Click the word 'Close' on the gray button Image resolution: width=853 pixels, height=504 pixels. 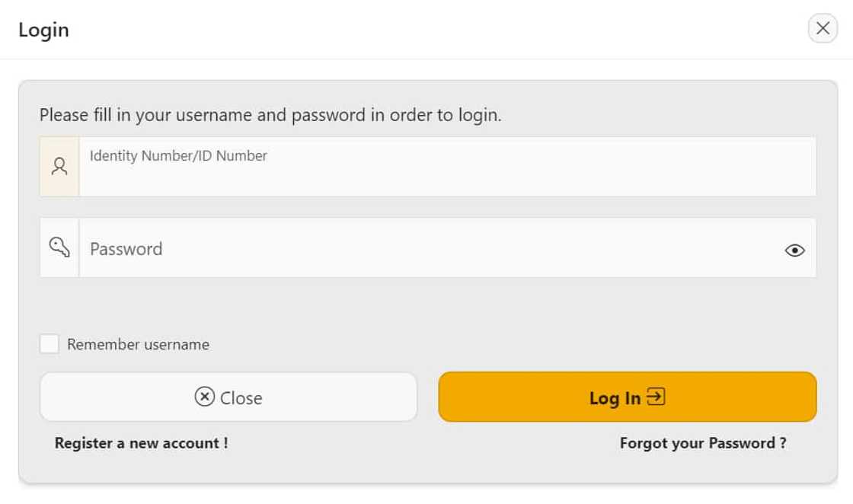pyautogui.click(x=241, y=398)
